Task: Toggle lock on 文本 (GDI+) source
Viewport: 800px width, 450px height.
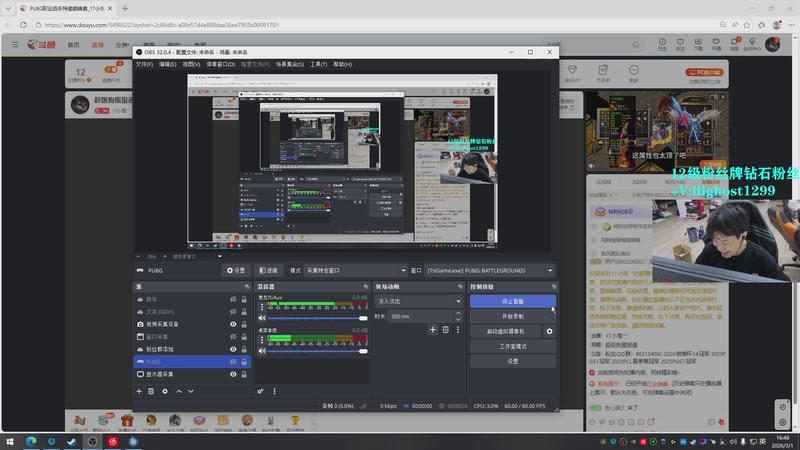Action: click(244, 312)
